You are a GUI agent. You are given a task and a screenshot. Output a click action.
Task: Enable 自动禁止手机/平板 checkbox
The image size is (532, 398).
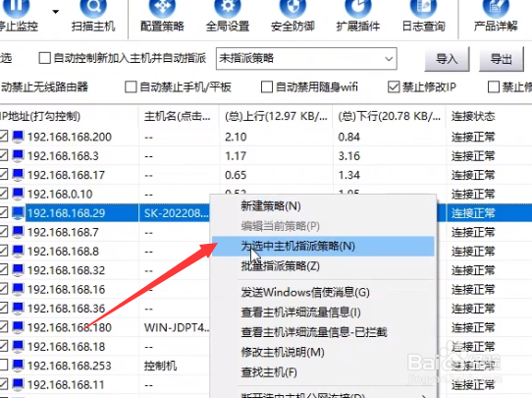[131, 86]
